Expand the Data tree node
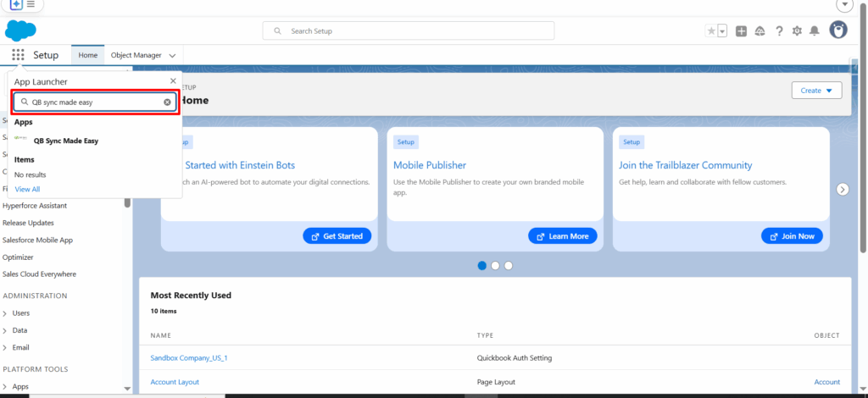868x398 pixels. pyautogui.click(x=6, y=330)
